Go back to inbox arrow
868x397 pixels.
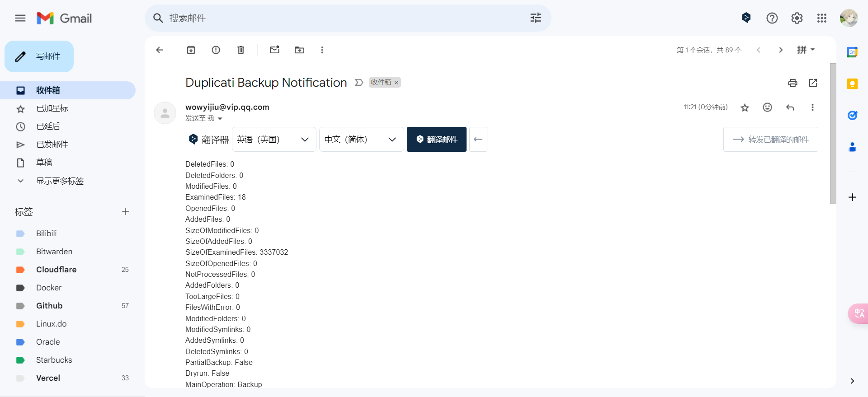pos(159,50)
